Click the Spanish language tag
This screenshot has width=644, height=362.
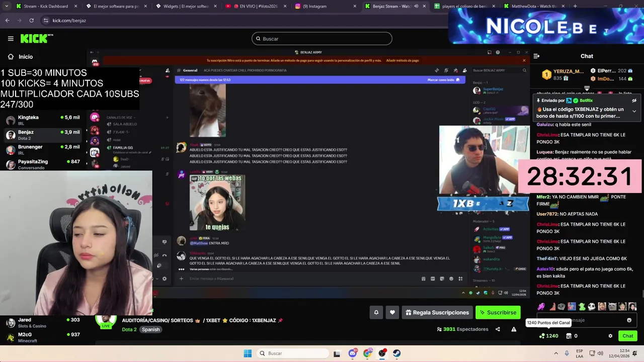click(x=150, y=329)
